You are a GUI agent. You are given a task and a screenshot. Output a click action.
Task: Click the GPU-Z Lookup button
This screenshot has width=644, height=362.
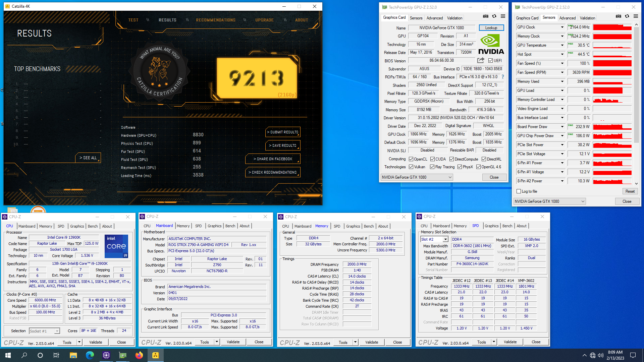[491, 28]
